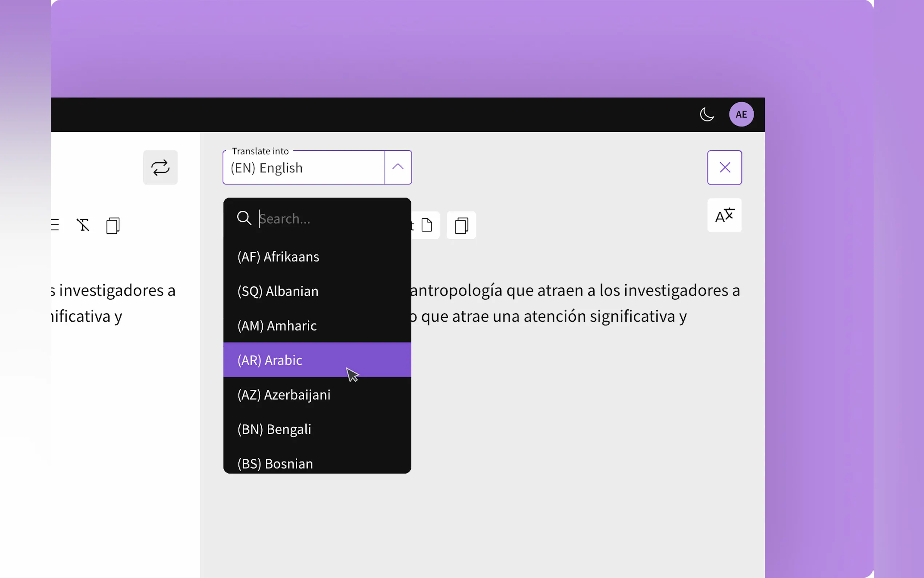
Task: Copy source text with the left copy icon
Action: pos(113,226)
